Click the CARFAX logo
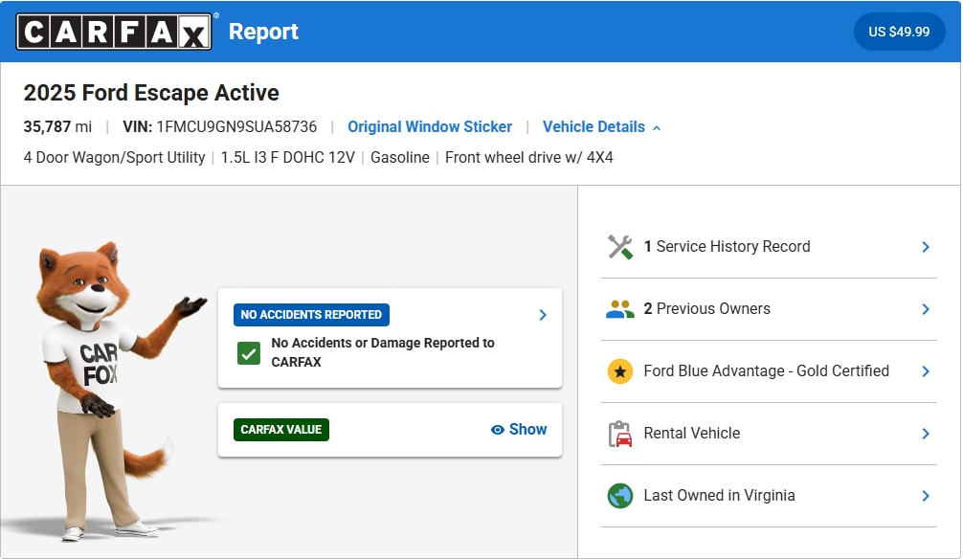 click(114, 32)
